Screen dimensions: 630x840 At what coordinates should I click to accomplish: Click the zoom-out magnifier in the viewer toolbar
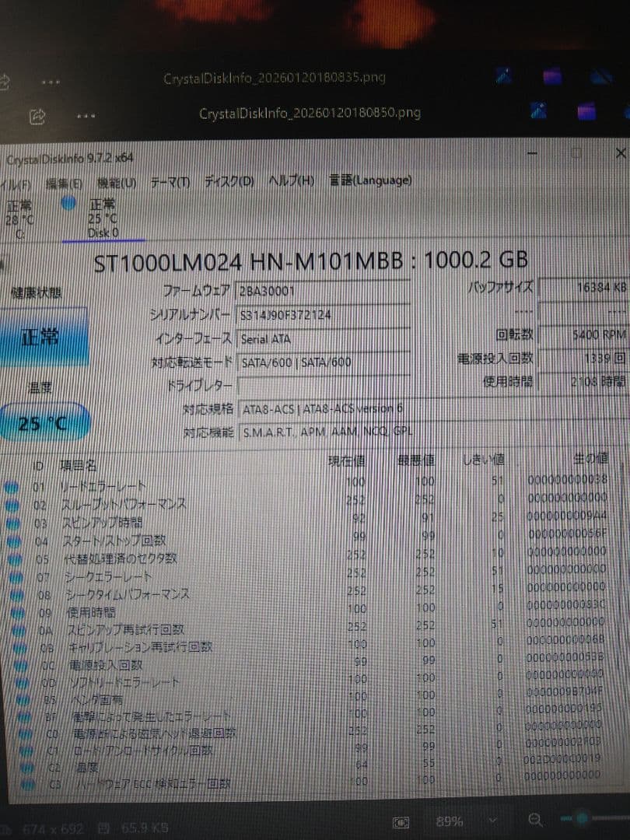point(535,821)
